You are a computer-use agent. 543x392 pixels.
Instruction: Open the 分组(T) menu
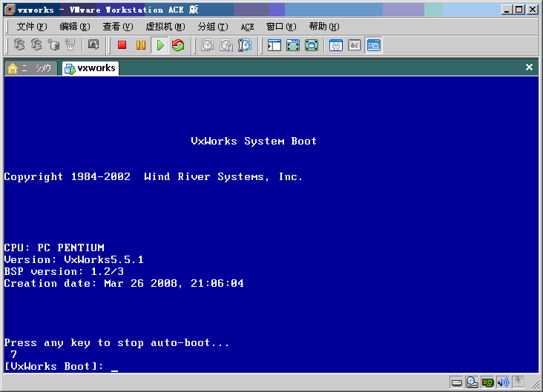click(213, 27)
